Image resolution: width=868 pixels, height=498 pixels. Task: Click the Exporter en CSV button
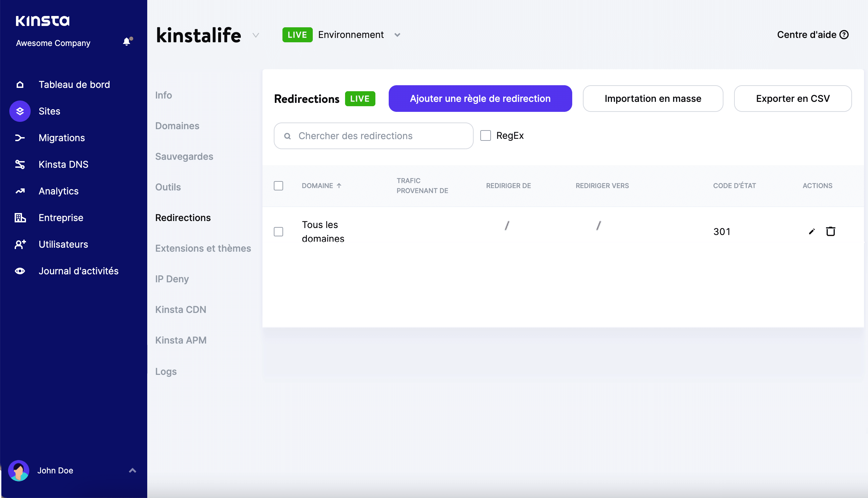click(792, 98)
